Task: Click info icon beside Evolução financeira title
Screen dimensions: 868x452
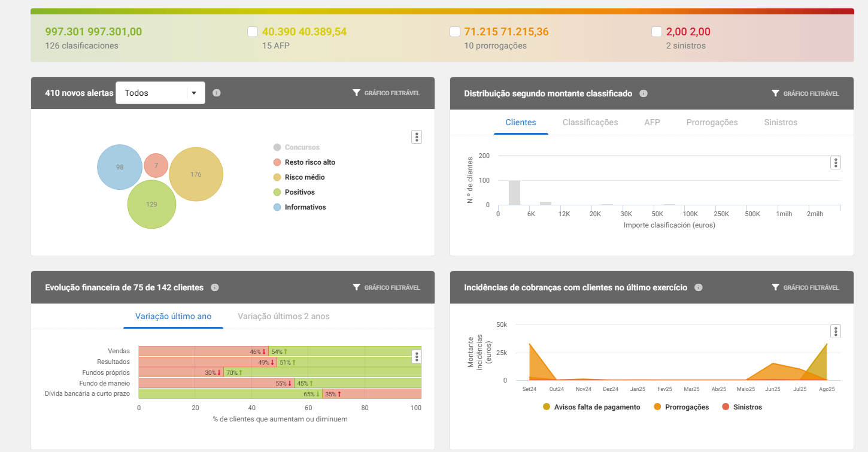Action: [x=215, y=287]
